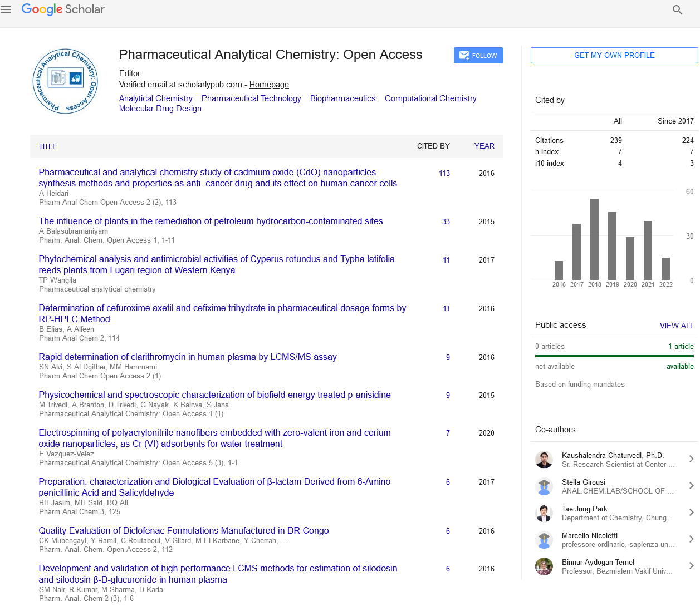The image size is (700, 606).
Task: Click the 'Based on funding mandates' text
Action: point(580,384)
